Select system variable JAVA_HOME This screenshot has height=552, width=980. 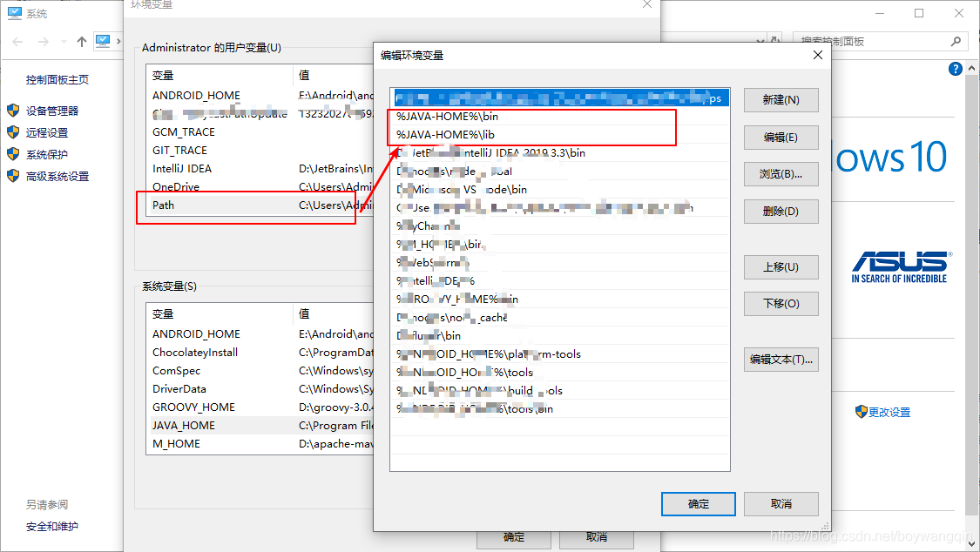pyautogui.click(x=260, y=425)
